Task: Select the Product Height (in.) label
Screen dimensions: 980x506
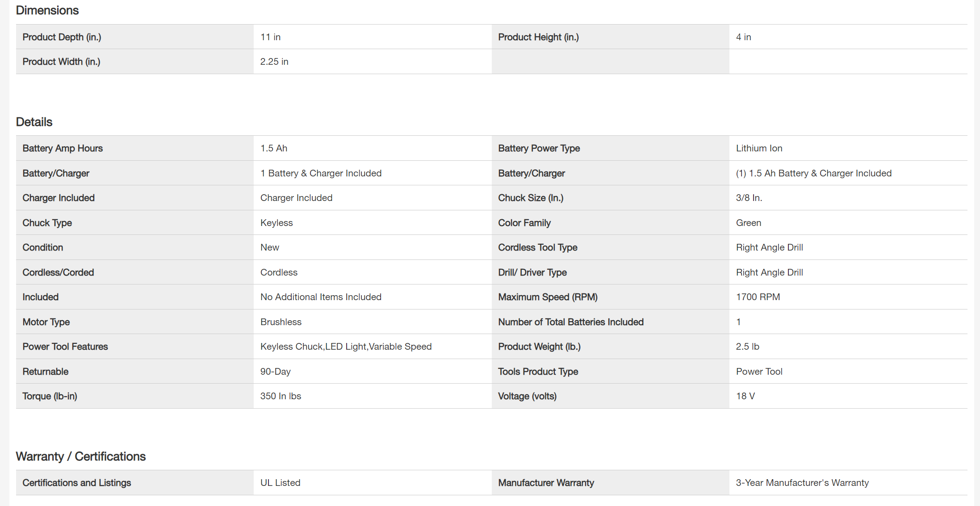Action: point(538,37)
